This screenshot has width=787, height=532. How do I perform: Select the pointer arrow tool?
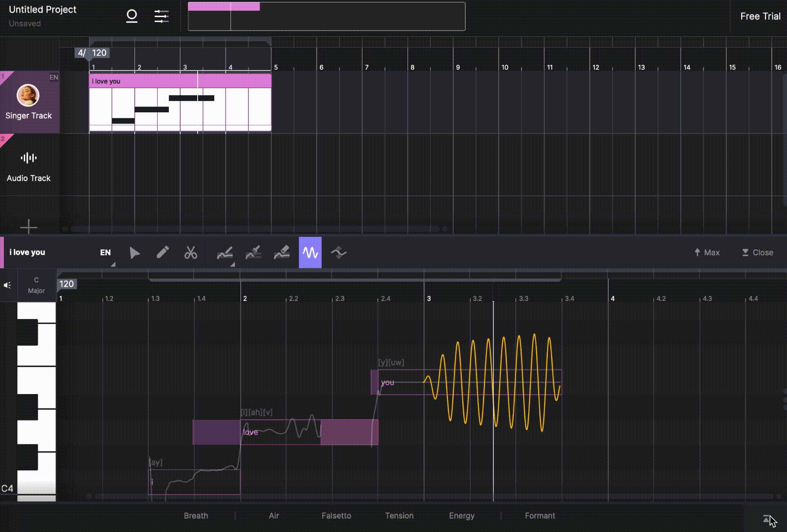134,253
